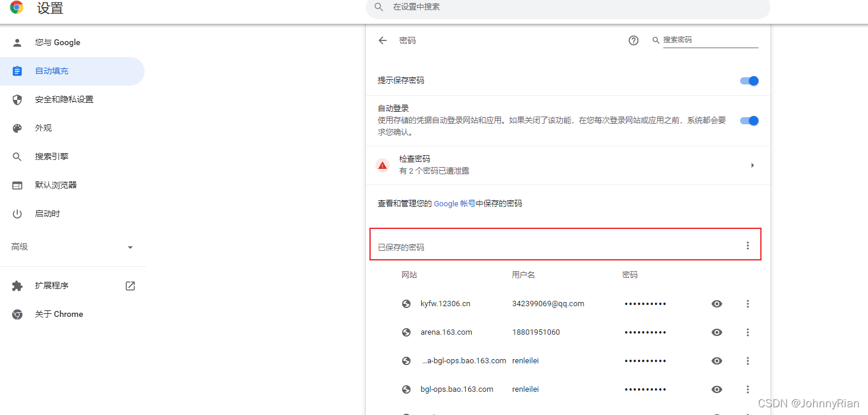Image resolution: width=868 pixels, height=415 pixels.
Task: Open the arena.163.com site link
Action: [446, 332]
